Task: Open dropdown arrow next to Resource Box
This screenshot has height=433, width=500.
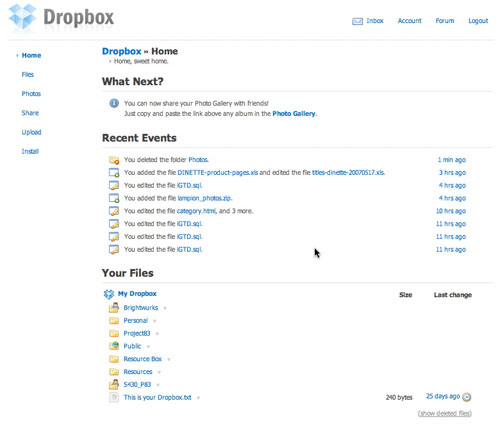Action: [169, 360]
